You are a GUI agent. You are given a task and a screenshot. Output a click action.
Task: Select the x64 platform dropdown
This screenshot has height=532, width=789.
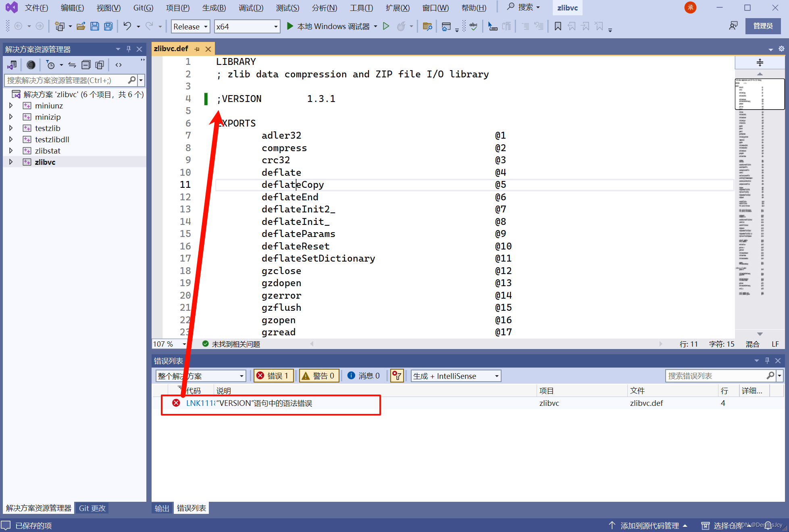point(246,28)
